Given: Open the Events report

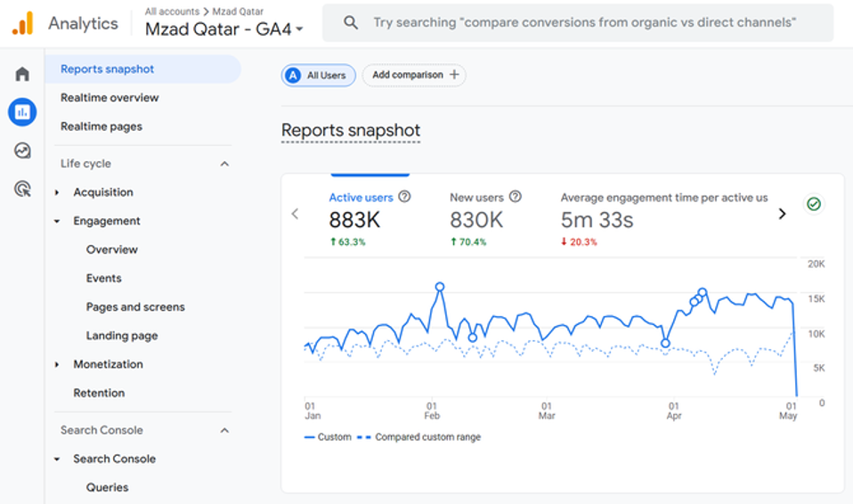Looking at the screenshot, I should pyautogui.click(x=103, y=278).
